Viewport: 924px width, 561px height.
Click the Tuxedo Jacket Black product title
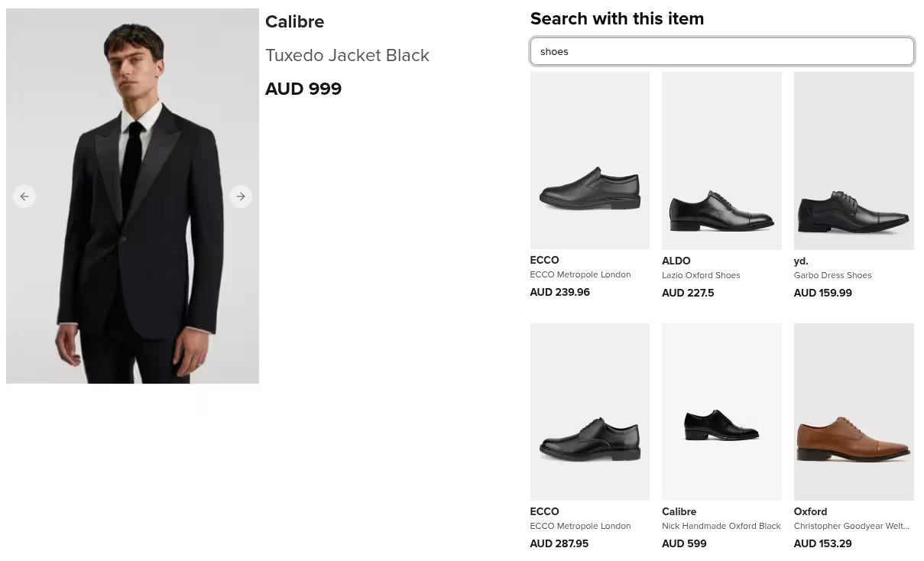(347, 55)
